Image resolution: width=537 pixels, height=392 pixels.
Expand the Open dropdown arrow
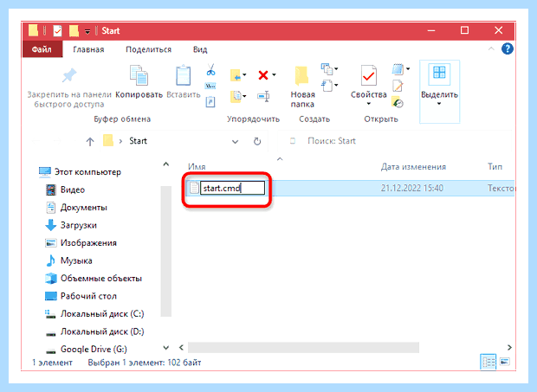click(x=408, y=69)
